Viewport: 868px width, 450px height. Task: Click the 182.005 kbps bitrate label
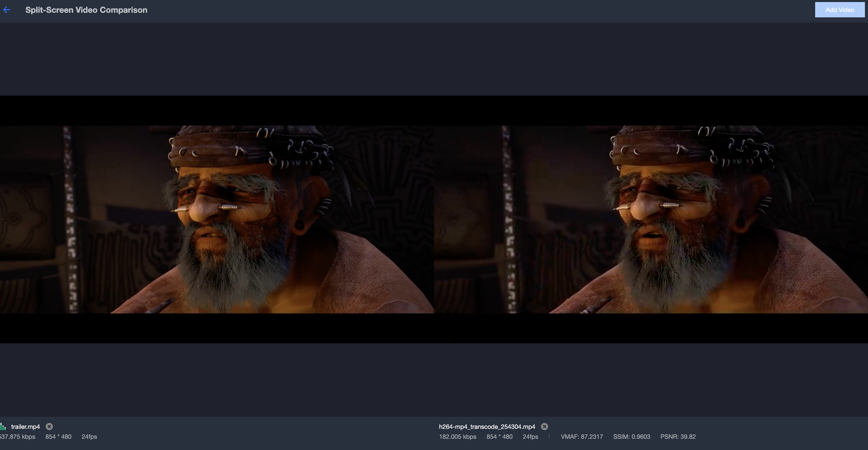point(457,437)
